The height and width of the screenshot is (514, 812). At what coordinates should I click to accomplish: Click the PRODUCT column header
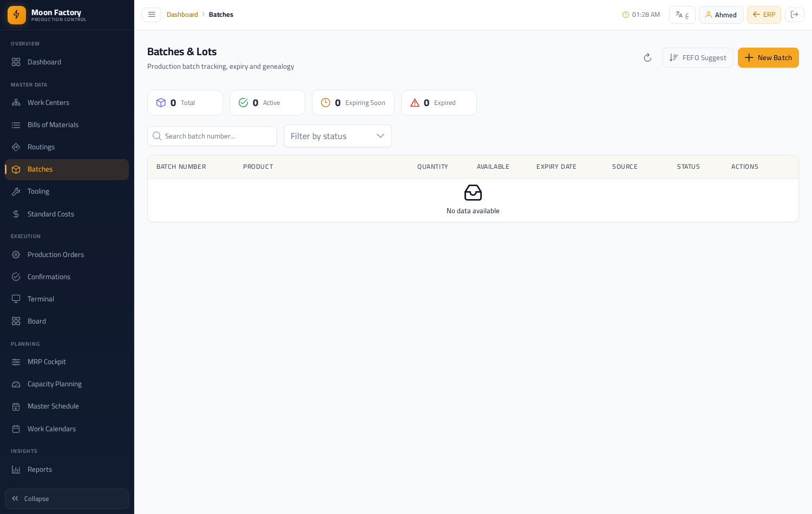pyautogui.click(x=258, y=167)
